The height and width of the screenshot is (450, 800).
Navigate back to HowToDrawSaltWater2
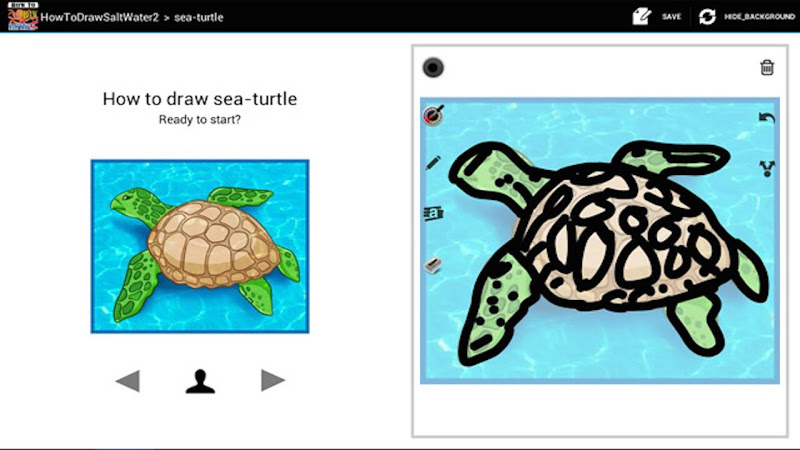pos(99,17)
